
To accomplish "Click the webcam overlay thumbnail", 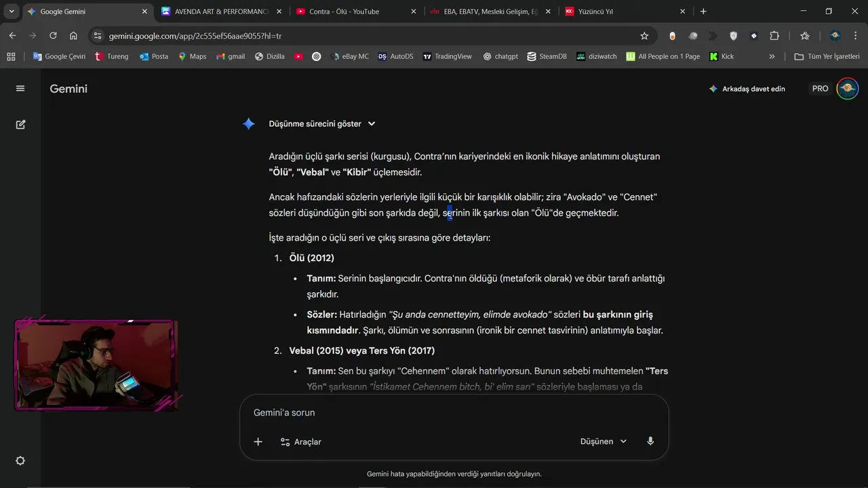I will click(x=96, y=365).
